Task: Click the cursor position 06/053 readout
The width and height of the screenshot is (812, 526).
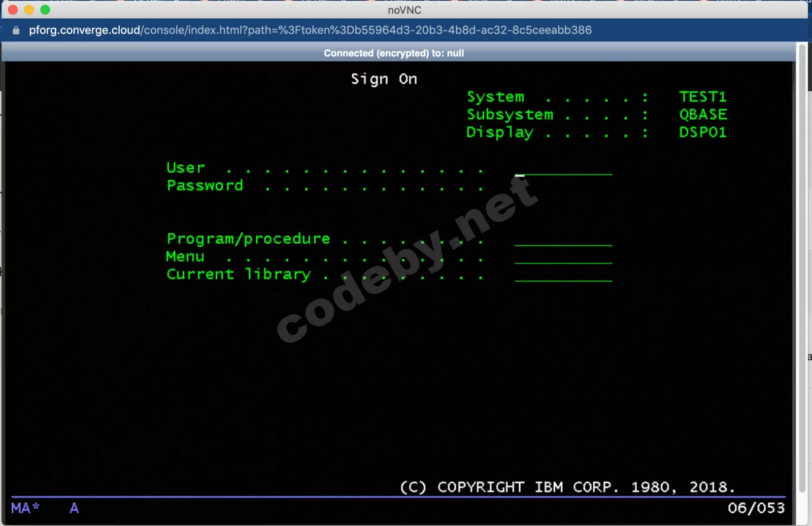Action: point(756,508)
